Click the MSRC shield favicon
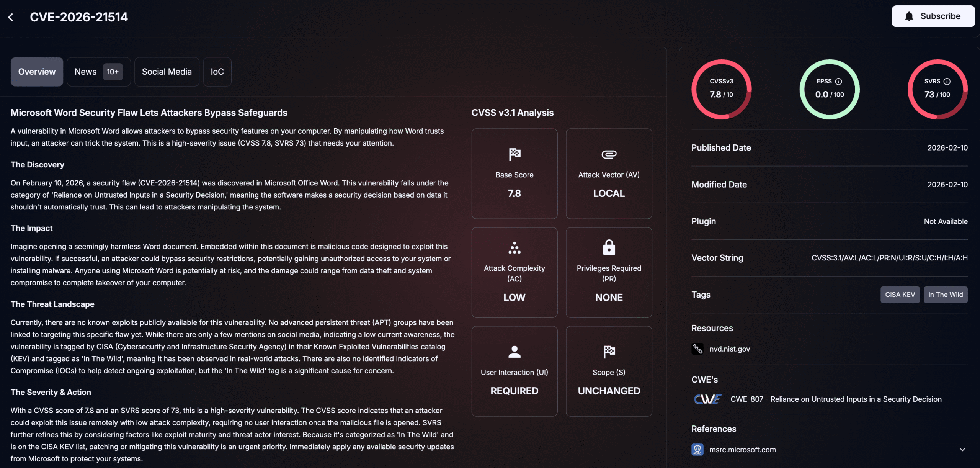 [x=697, y=450]
